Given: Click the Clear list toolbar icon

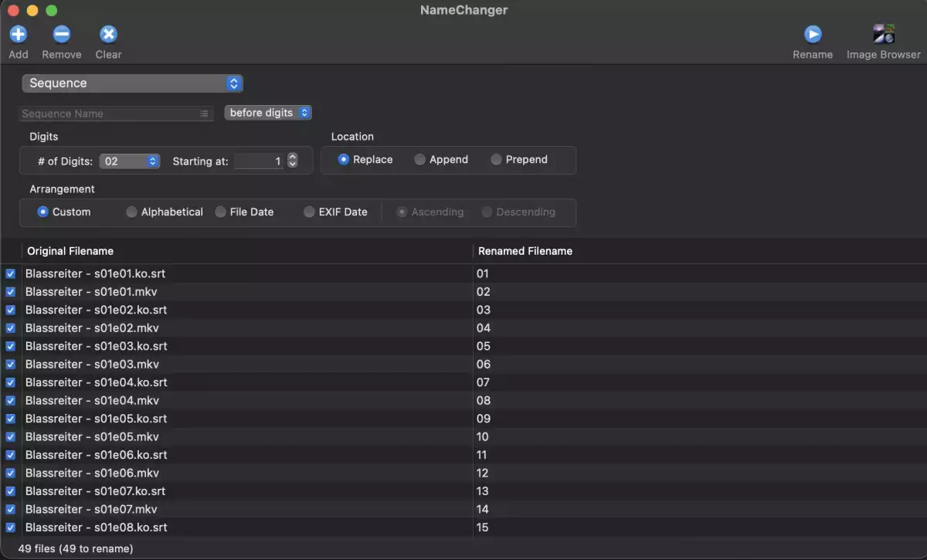Looking at the screenshot, I should pos(109,34).
